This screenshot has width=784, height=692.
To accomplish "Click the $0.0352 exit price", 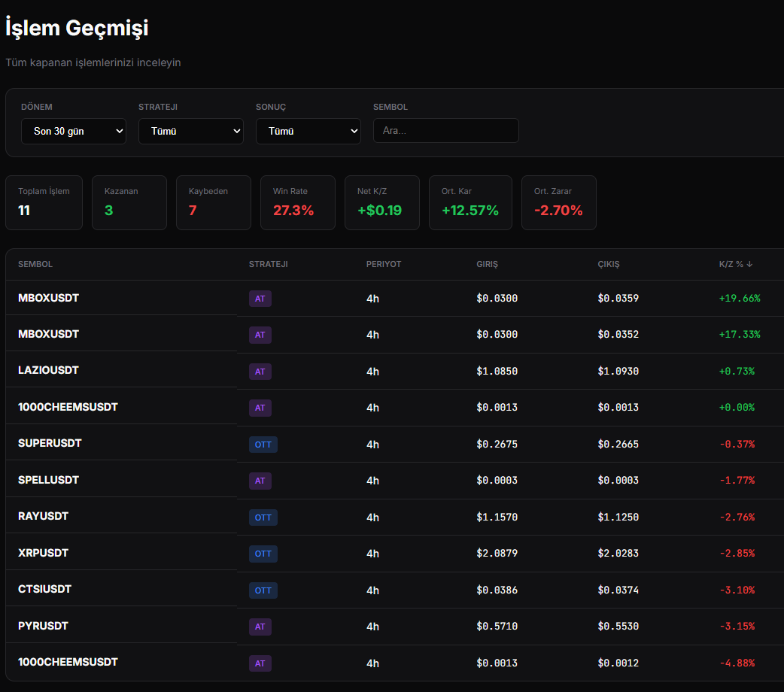I will click(618, 335).
